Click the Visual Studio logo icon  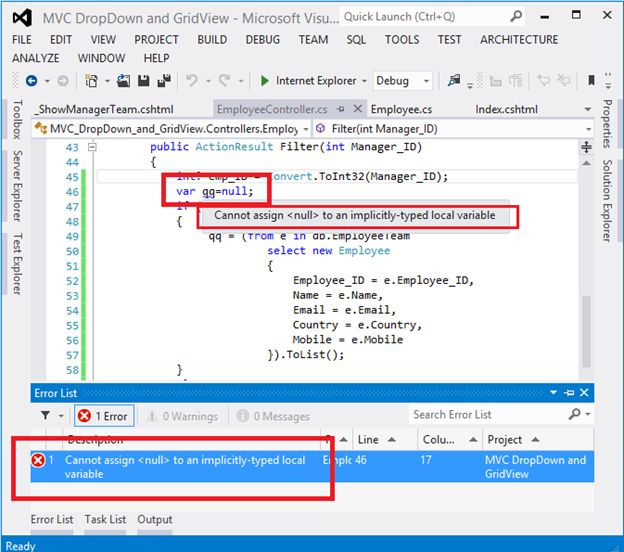pyautogui.click(x=22, y=18)
